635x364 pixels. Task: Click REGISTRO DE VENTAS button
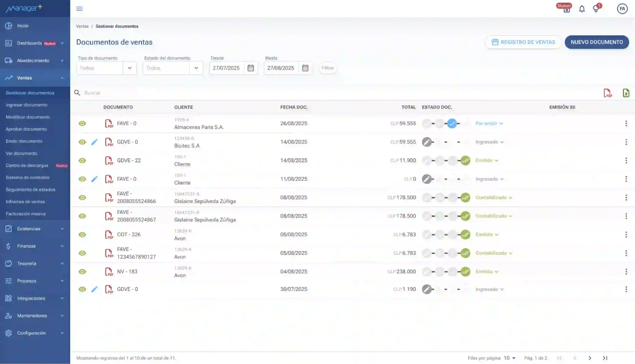[x=523, y=42]
